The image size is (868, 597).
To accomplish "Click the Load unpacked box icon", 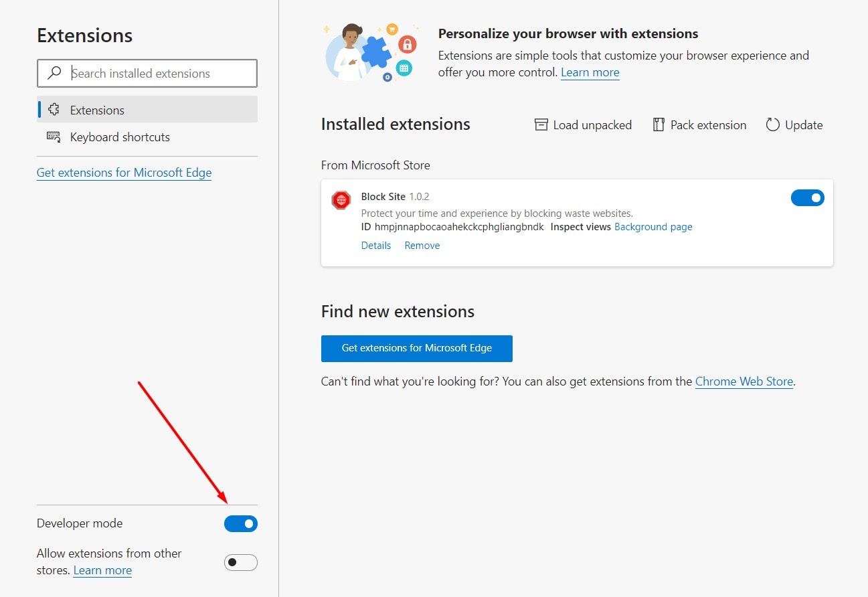I will [x=541, y=124].
